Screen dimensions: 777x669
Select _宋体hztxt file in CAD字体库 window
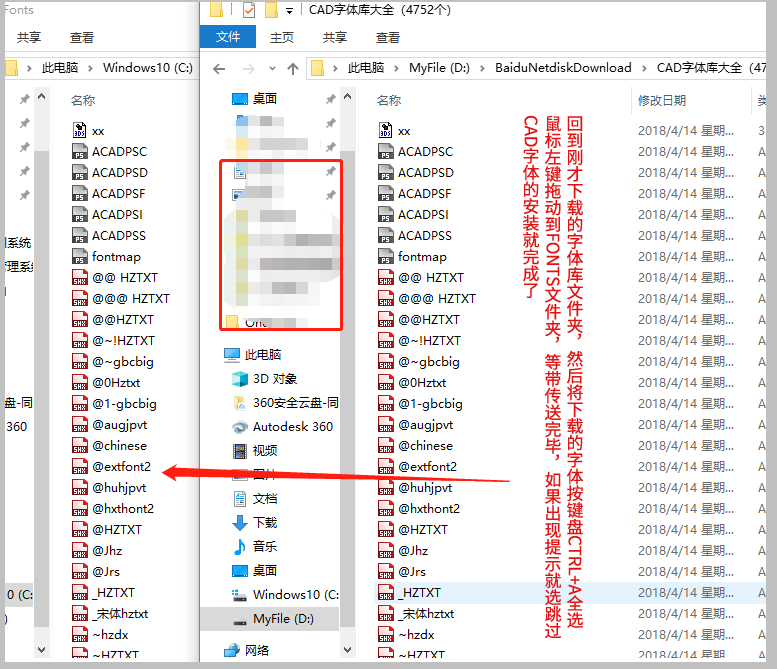[426, 613]
